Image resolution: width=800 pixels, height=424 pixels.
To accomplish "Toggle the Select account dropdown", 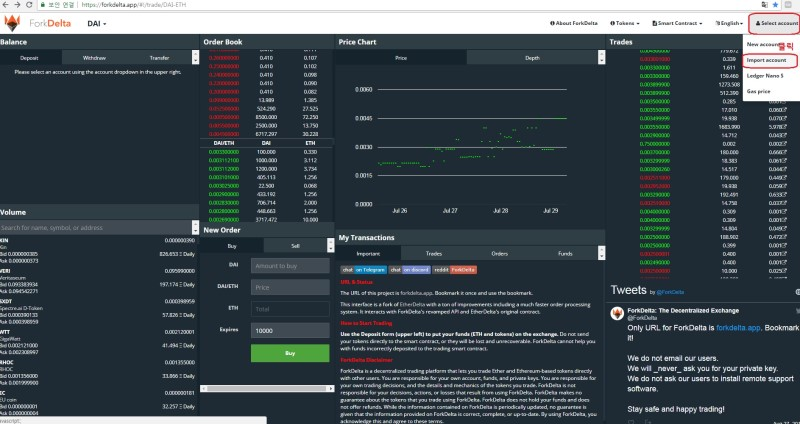I will (776, 23).
